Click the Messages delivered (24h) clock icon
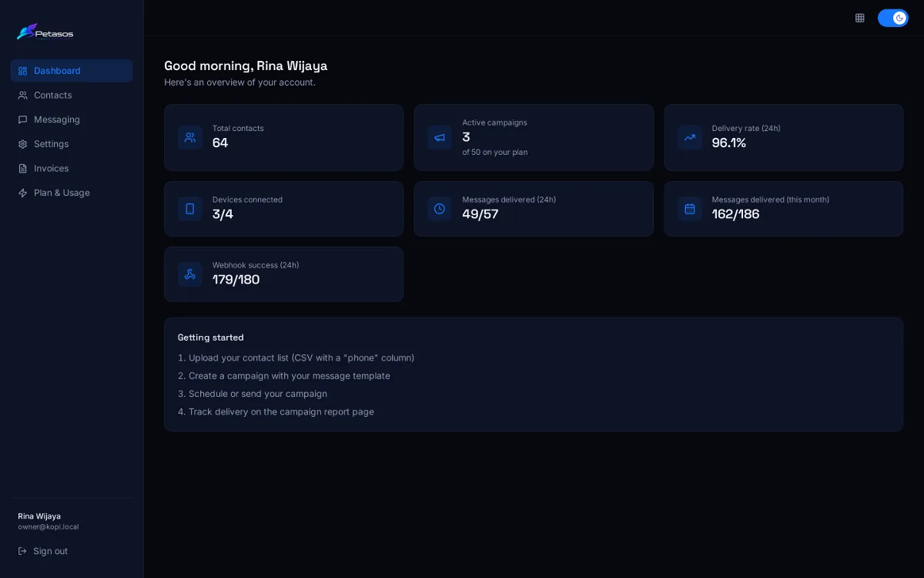The image size is (924, 578). [440, 209]
